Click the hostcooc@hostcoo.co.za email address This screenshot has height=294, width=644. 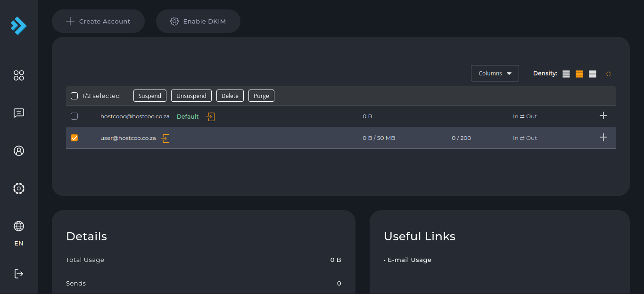pos(135,116)
